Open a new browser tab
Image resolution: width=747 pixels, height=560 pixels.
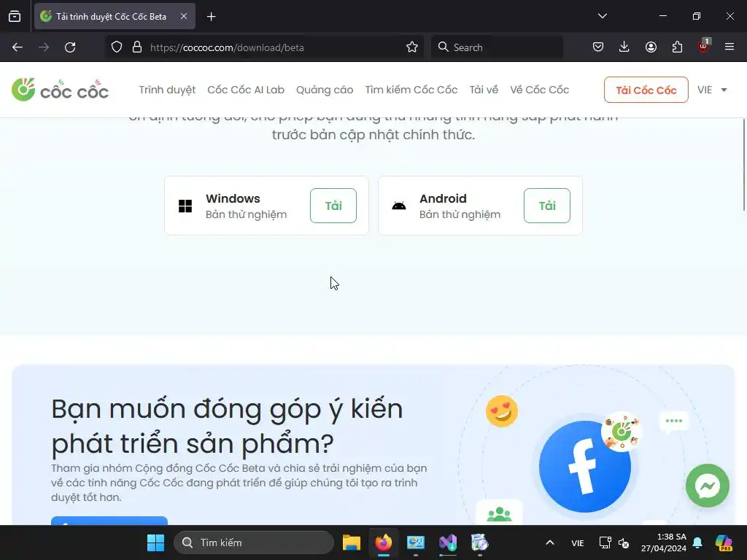(x=212, y=17)
